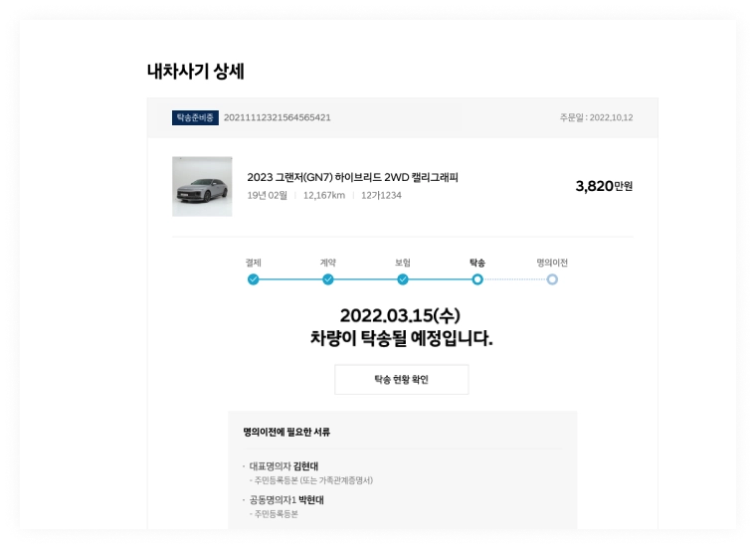Select the 계약 step checkmark circle

pos(328,279)
